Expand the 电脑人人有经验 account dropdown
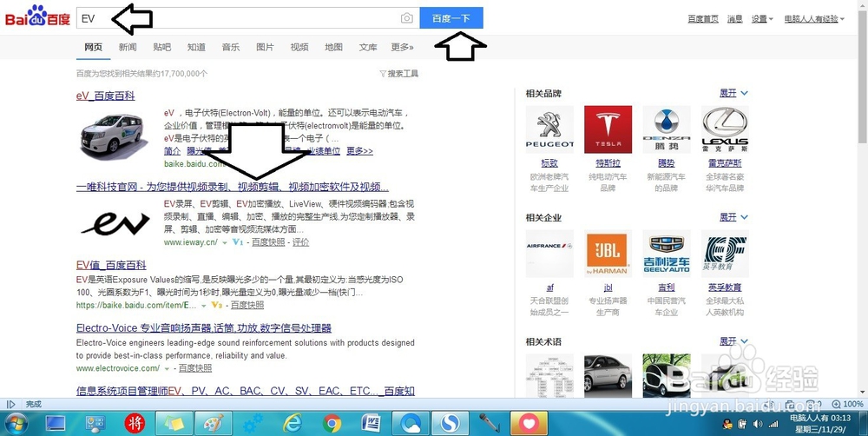This screenshot has height=436, width=868. click(814, 19)
